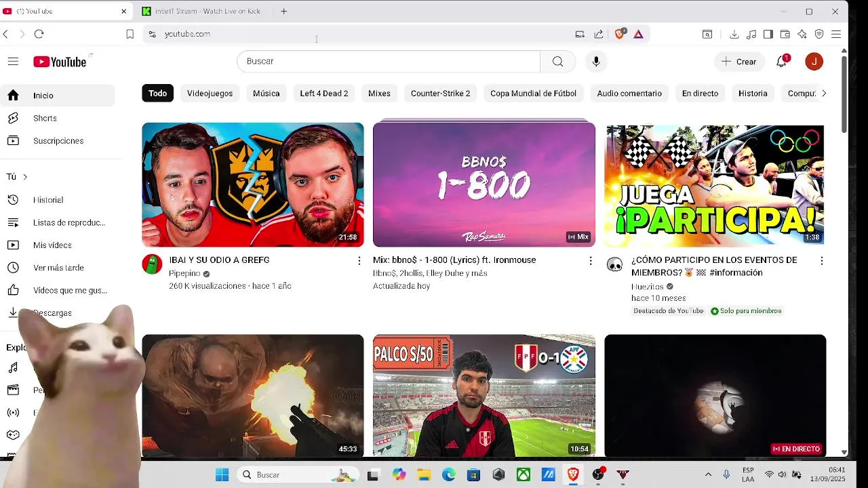Screen dimensions: 868x488
Task: Open IBAI Y SU ODIO A GREFG thumbnail
Action: [x=253, y=184]
